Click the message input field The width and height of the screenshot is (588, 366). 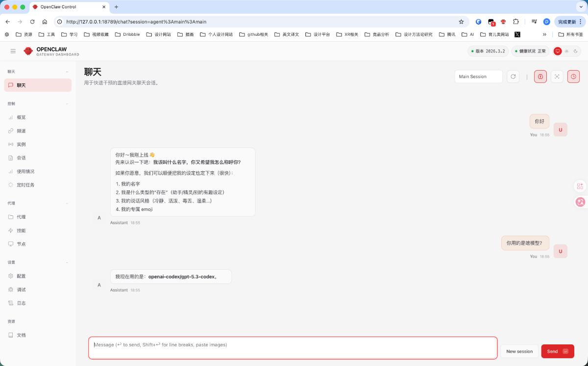pos(293,347)
